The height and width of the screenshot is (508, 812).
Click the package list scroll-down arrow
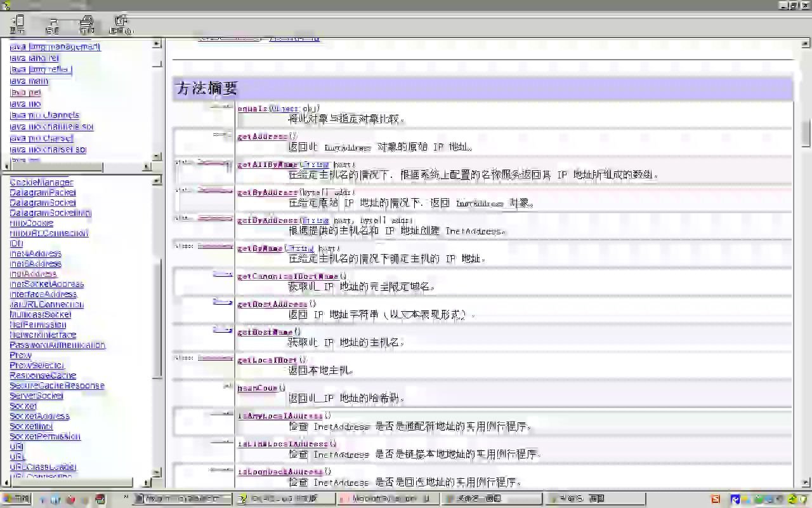[x=157, y=156]
